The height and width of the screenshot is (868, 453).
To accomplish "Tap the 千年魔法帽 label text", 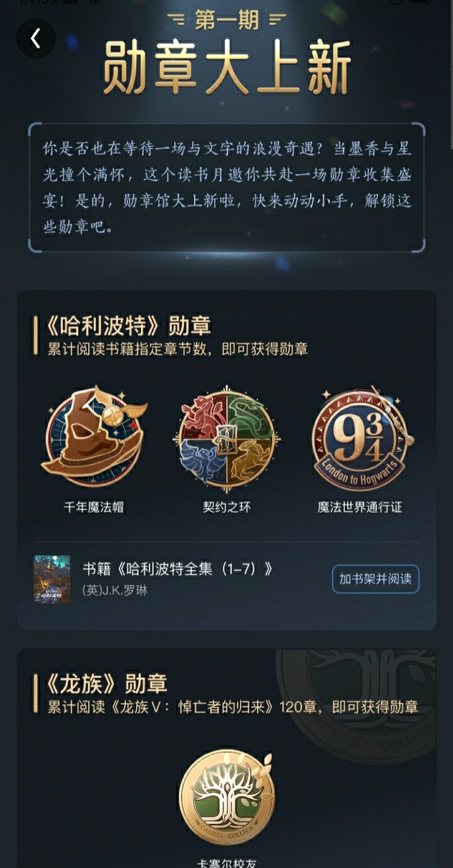I will coord(94,507).
